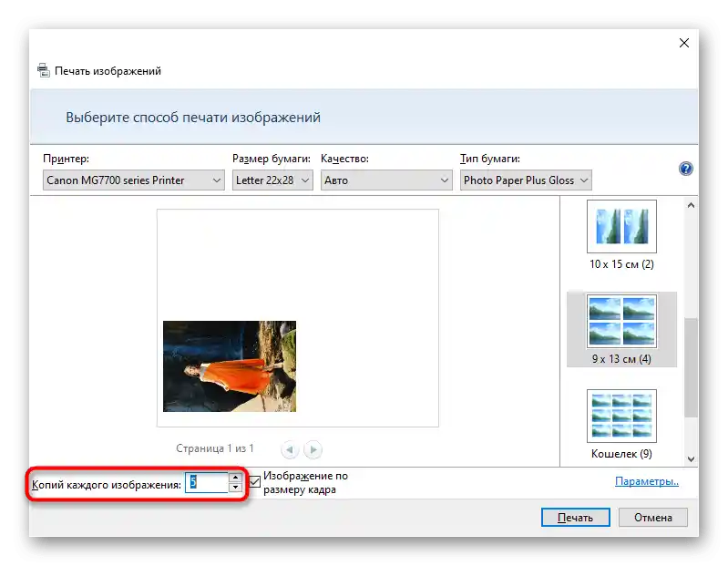The width and height of the screenshot is (728, 566).
Task: Click the Качество: label
Action: pos(344,159)
